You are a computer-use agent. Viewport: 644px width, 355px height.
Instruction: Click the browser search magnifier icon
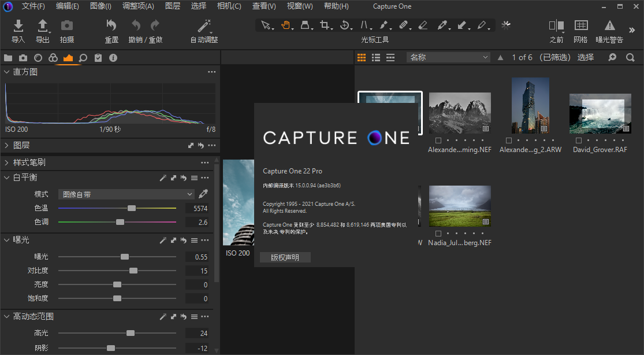click(630, 58)
